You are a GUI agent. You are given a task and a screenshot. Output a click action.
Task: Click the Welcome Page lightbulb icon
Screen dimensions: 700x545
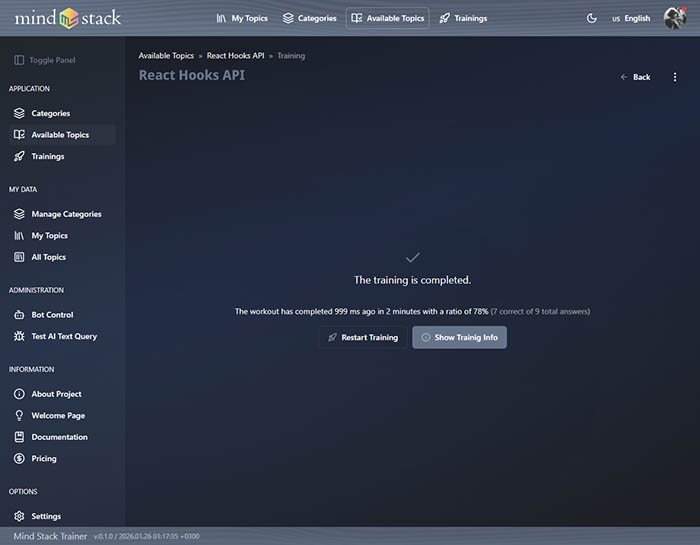tap(19, 415)
